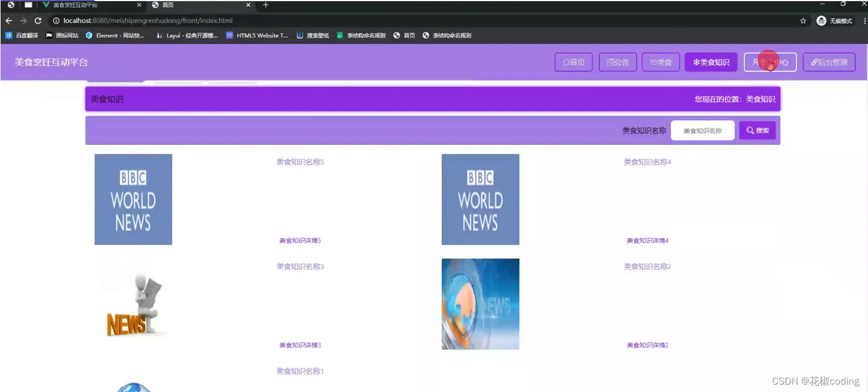Switch to the 首页 browser tab
Image resolution: width=868 pixels, height=392 pixels.
click(201, 5)
